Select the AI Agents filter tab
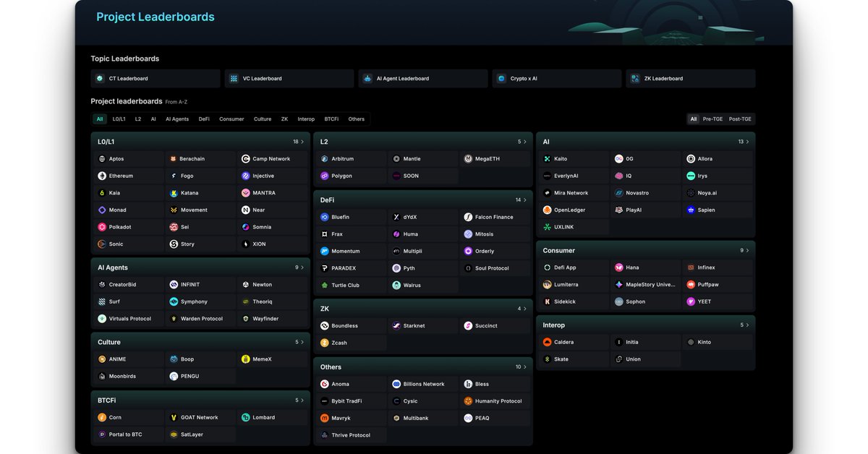 click(177, 119)
